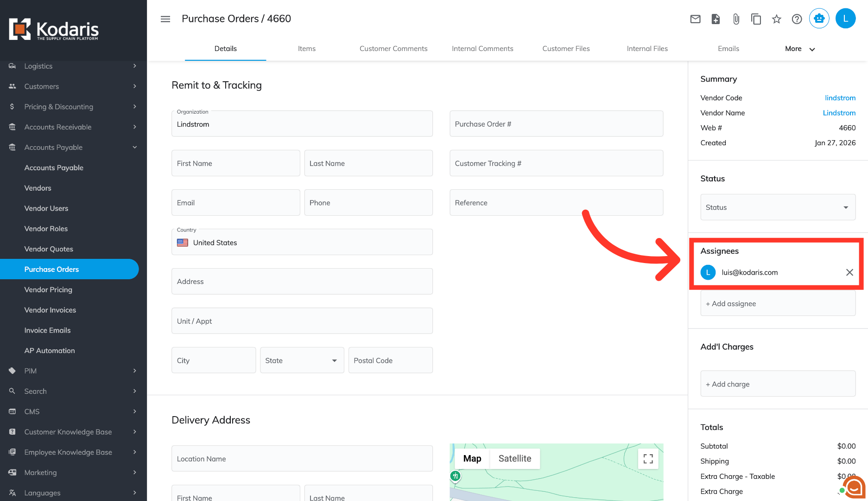868x501 pixels.
Task: Click the Search magnifier icon in sidebar
Action: [13, 391]
